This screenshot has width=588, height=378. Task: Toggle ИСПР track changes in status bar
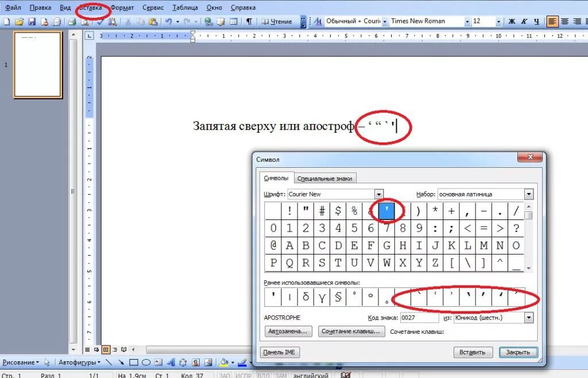[x=243, y=375]
